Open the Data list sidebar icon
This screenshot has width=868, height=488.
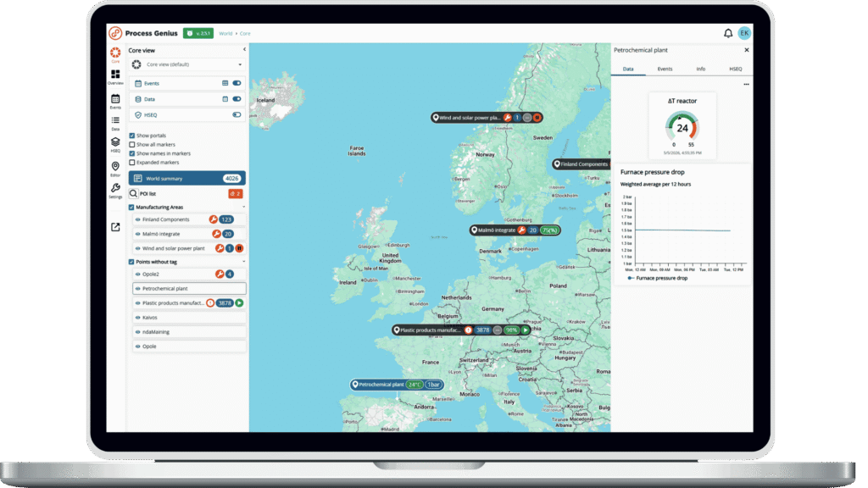pos(115,123)
